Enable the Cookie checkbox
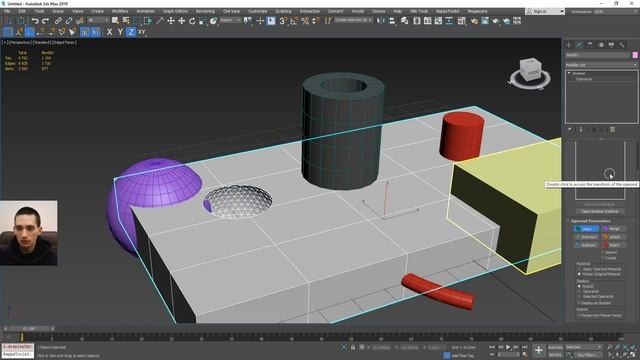The image size is (640, 360). point(603,258)
